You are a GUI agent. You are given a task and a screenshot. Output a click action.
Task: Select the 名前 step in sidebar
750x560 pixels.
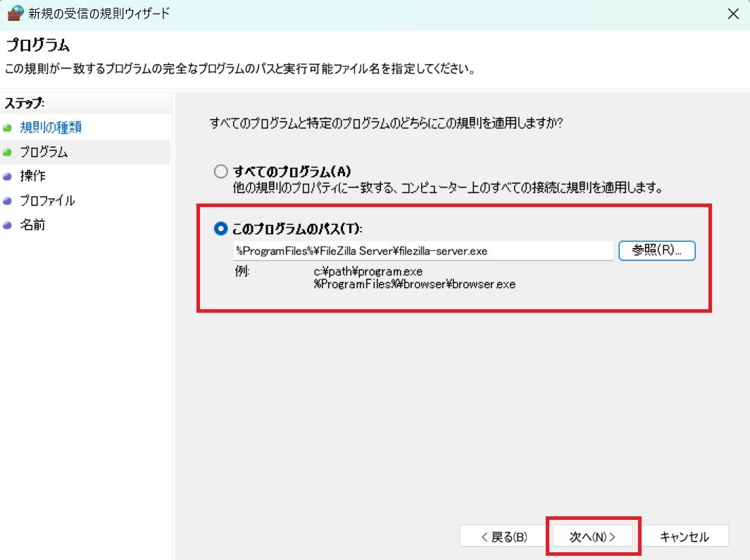[x=32, y=225]
